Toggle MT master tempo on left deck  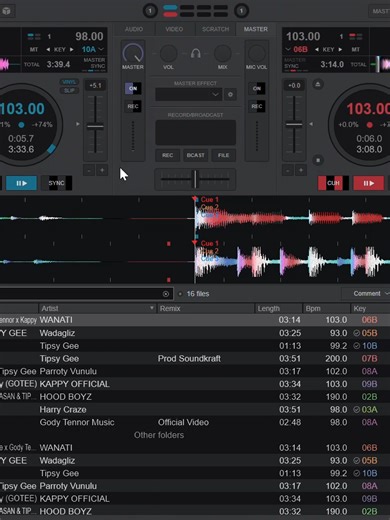tap(34, 49)
